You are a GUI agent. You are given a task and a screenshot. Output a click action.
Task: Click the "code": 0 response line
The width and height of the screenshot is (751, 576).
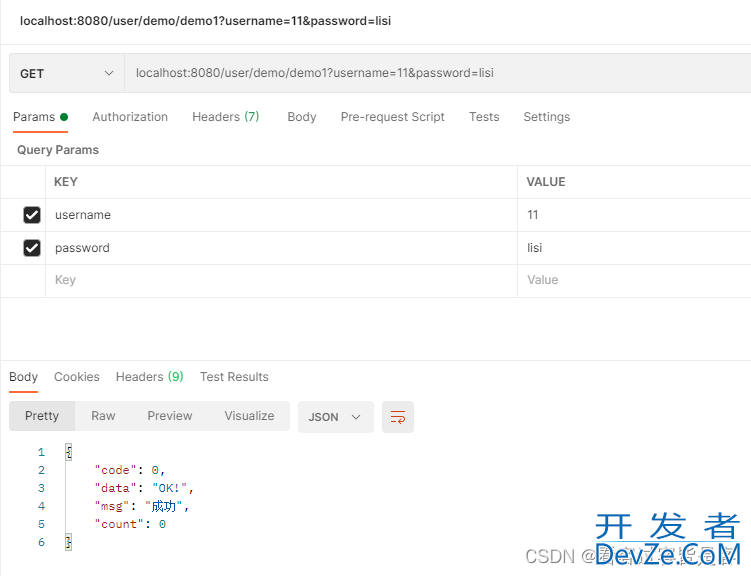pos(130,470)
